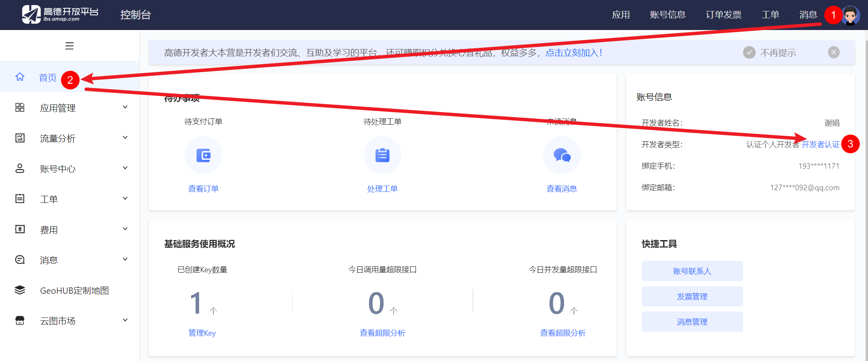Click the 查看消息 link
The width and height of the screenshot is (868, 361).
562,189
